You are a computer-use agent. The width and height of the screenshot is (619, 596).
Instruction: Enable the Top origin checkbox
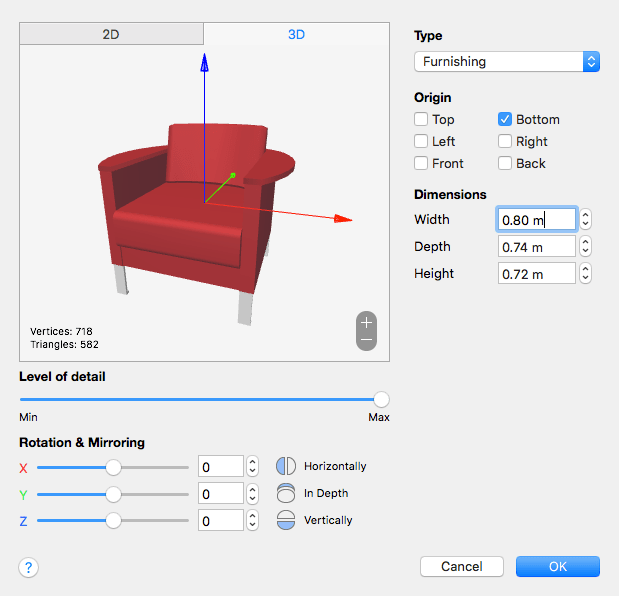coord(421,119)
